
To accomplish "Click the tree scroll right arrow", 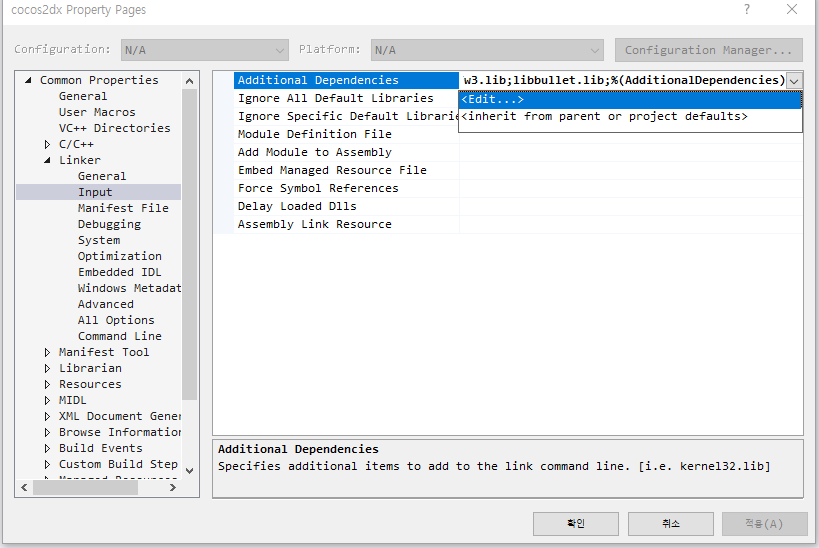I will (x=173, y=487).
